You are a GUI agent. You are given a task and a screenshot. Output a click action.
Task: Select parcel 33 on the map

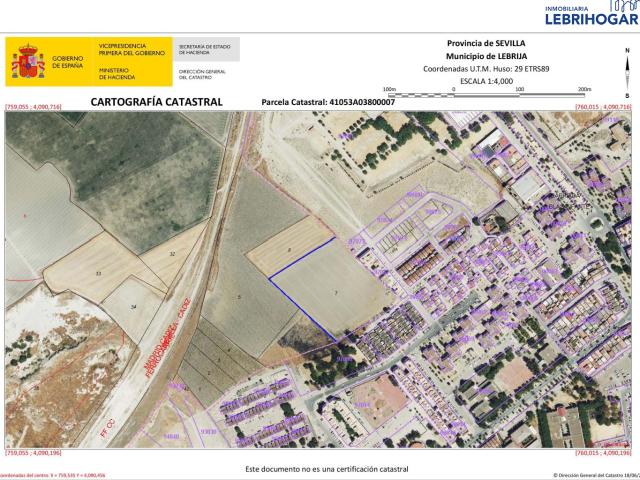(98, 272)
